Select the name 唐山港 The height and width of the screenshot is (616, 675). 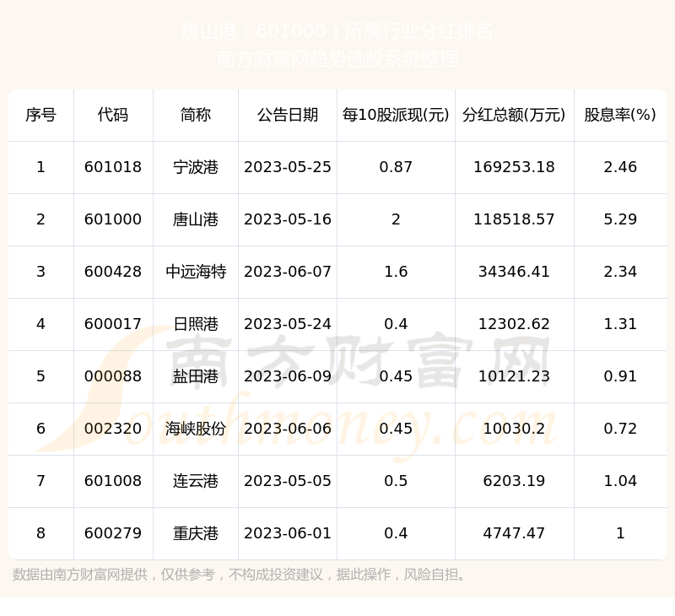tap(196, 219)
